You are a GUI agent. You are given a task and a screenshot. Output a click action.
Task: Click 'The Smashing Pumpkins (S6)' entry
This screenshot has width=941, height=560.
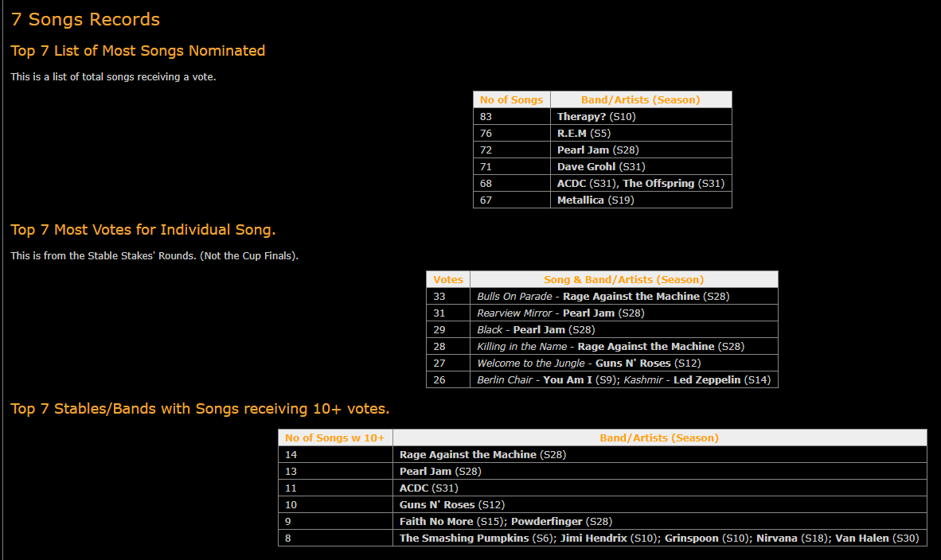click(x=478, y=539)
